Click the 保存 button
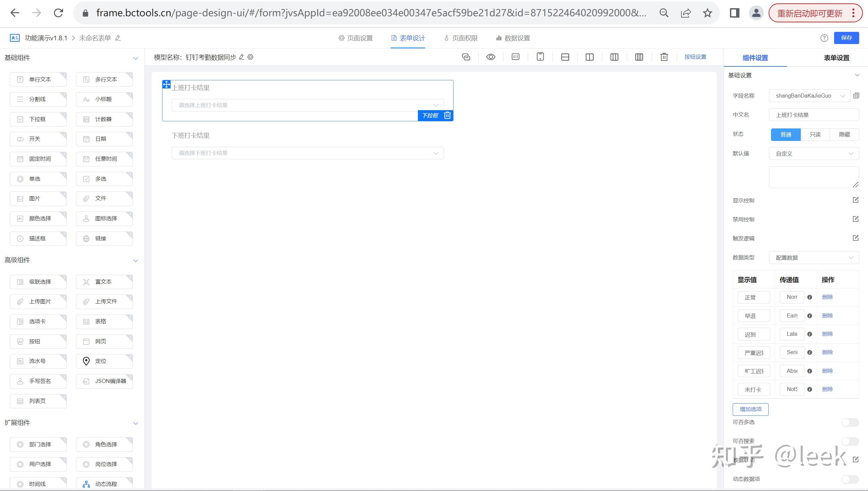Screen dimensions: 868x491 click(846, 38)
